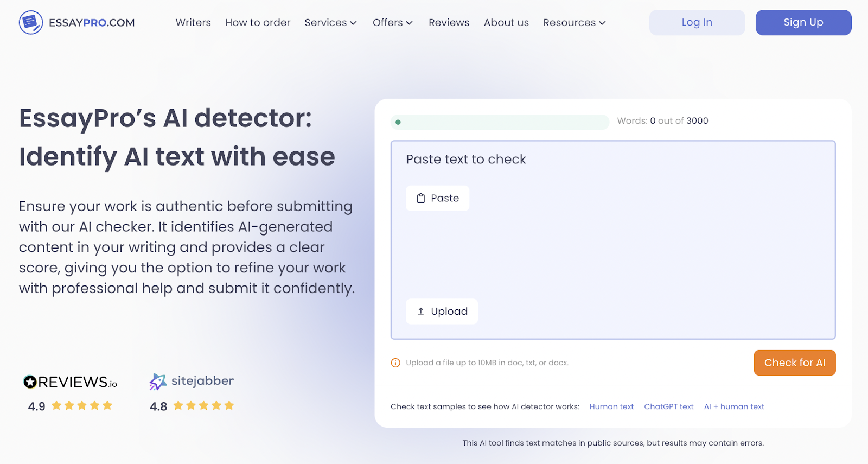The width and height of the screenshot is (868, 464).
Task: Open the Offers dropdown
Action: tap(392, 23)
